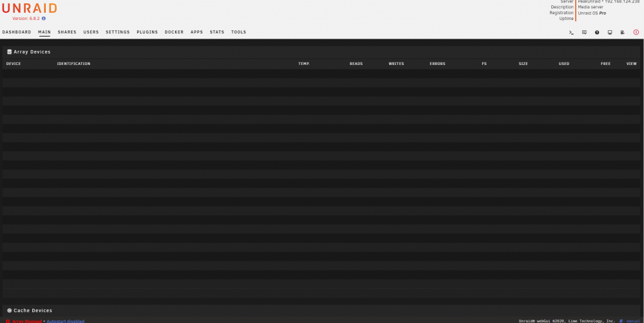This screenshot has width=644, height=323.
Task: Click the Used column header
Action: tap(564, 64)
